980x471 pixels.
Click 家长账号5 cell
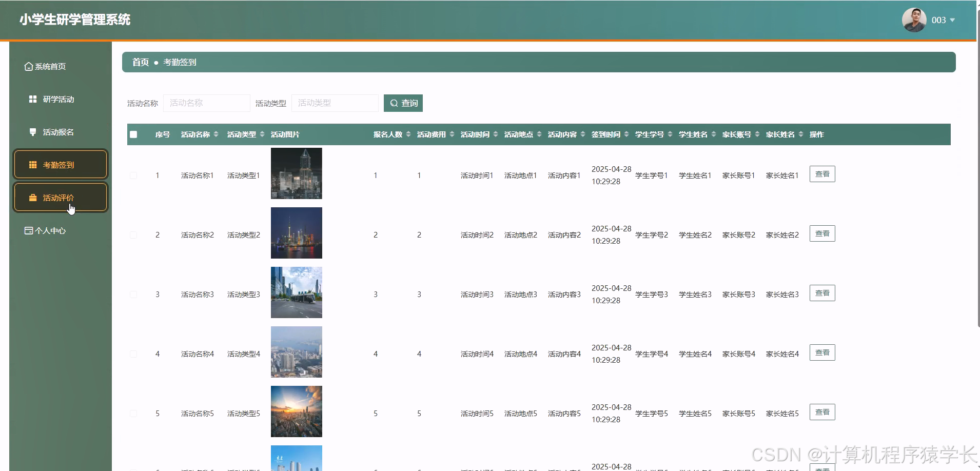point(739,414)
